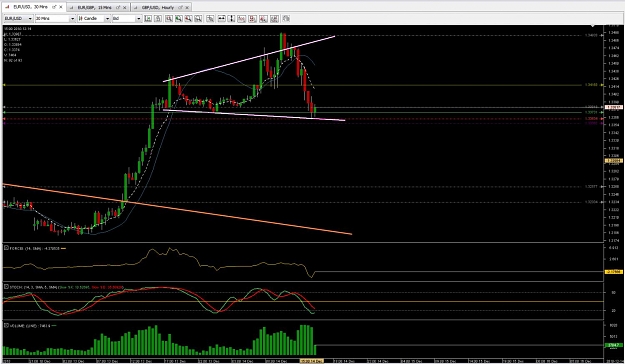Close the GBP/USD Hourly tab
625x364 pixels.
pyautogui.click(x=187, y=7)
